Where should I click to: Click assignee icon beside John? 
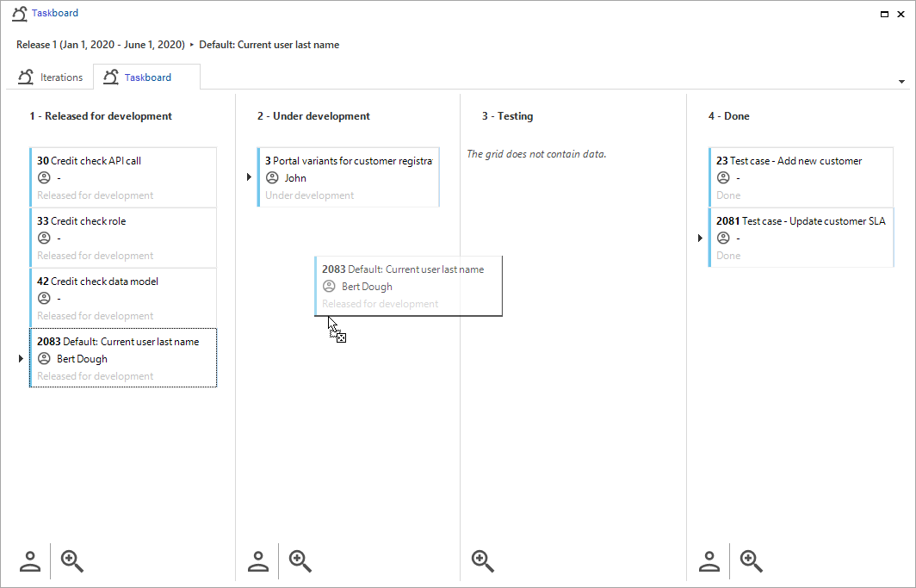point(272,177)
